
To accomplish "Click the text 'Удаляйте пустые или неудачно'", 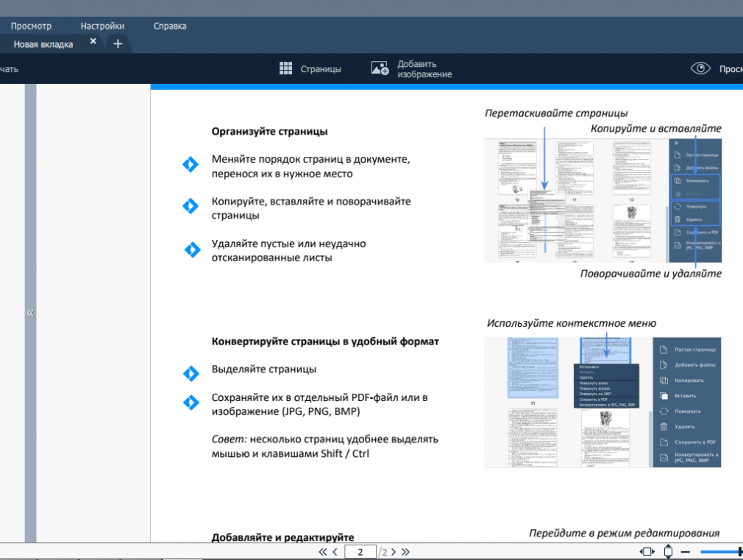I will 288,244.
